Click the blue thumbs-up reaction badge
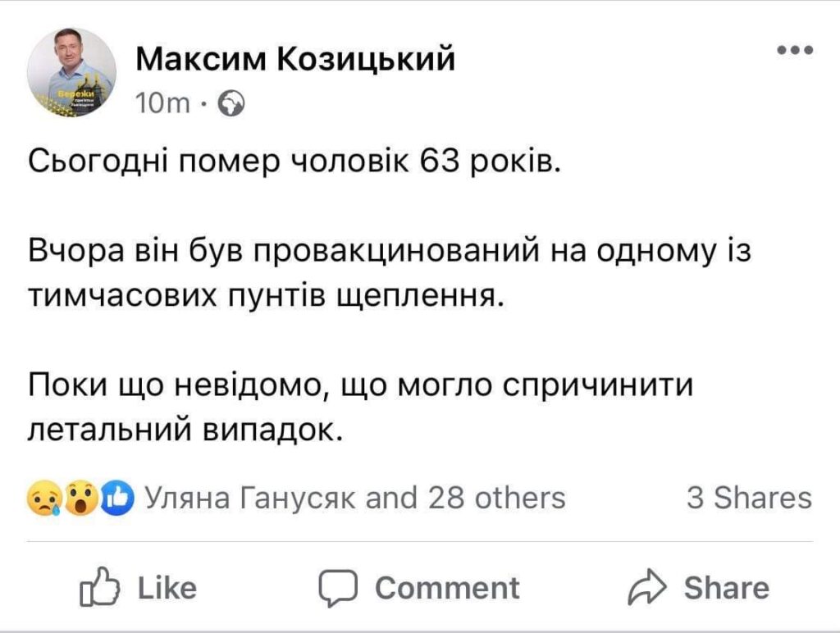 click(118, 498)
